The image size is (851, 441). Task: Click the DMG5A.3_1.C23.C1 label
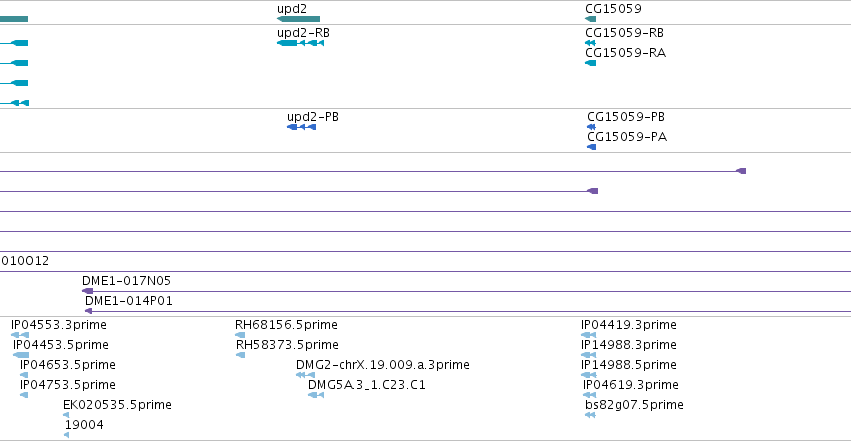[x=367, y=385]
